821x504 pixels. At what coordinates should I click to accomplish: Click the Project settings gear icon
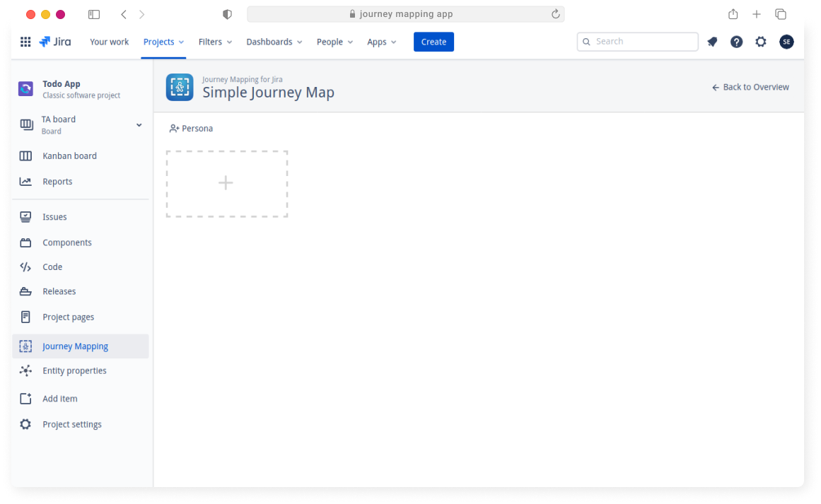point(25,424)
